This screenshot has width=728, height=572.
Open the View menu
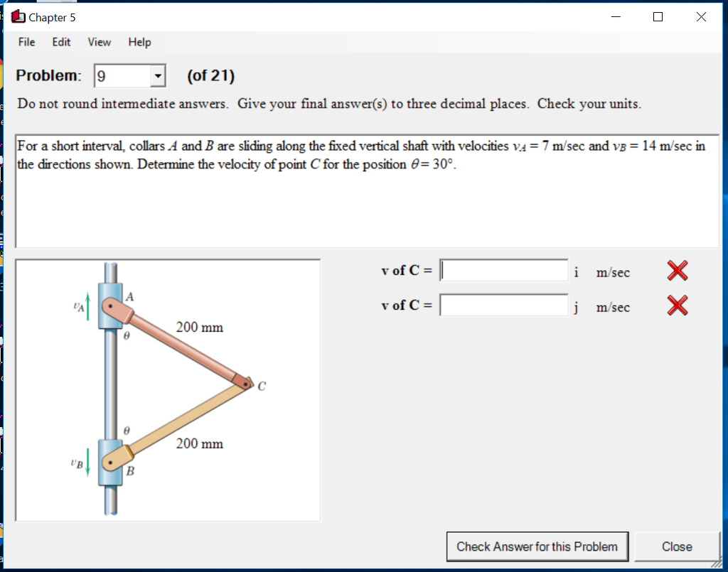pos(99,43)
